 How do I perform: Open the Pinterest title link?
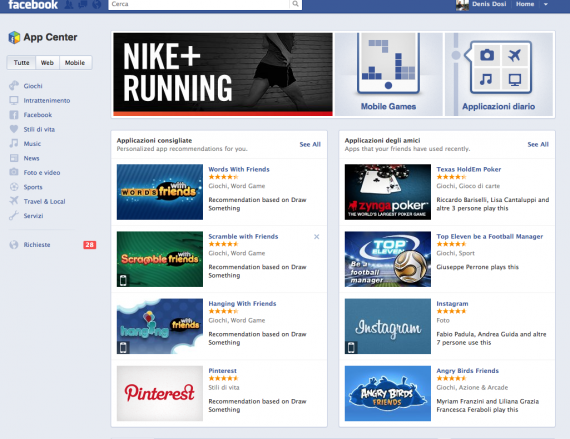(222, 371)
